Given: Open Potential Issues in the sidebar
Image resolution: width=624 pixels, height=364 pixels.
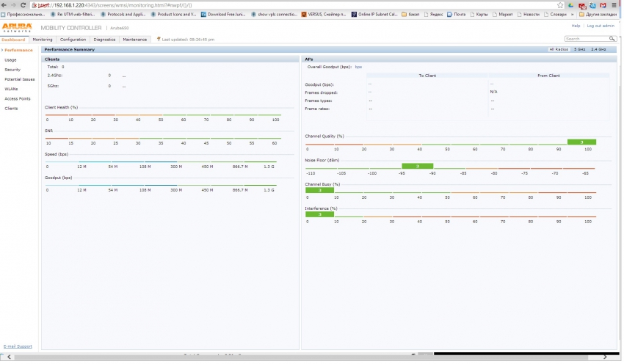Looking at the screenshot, I should point(20,79).
